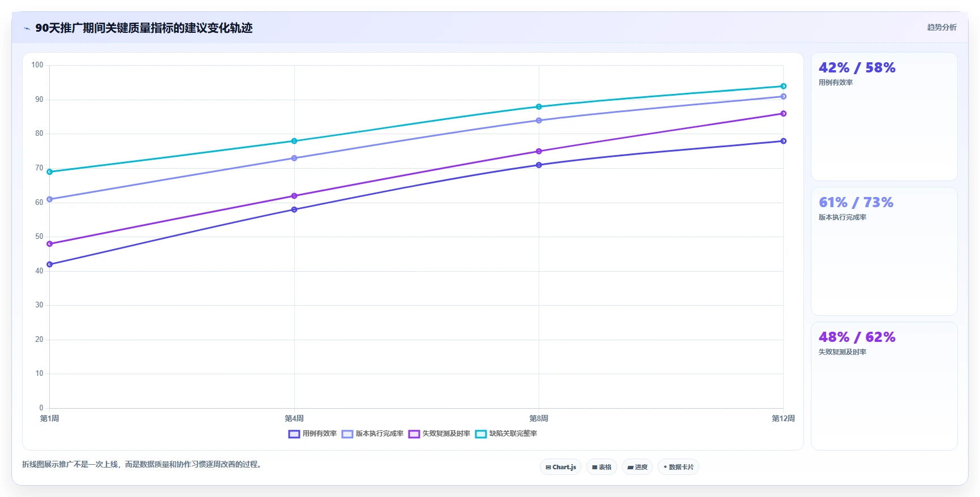Click the 趋势分析 tag in the header
The image size is (980, 497).
tap(942, 27)
